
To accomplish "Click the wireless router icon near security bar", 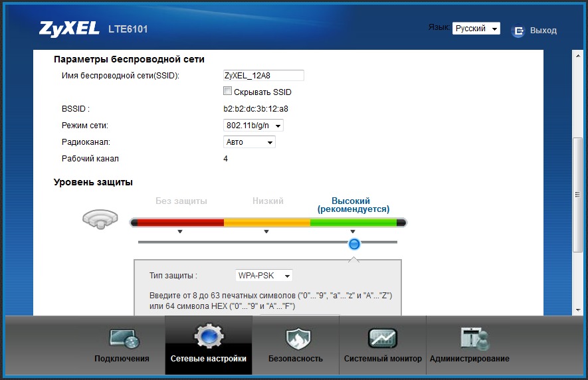I will click(x=100, y=219).
